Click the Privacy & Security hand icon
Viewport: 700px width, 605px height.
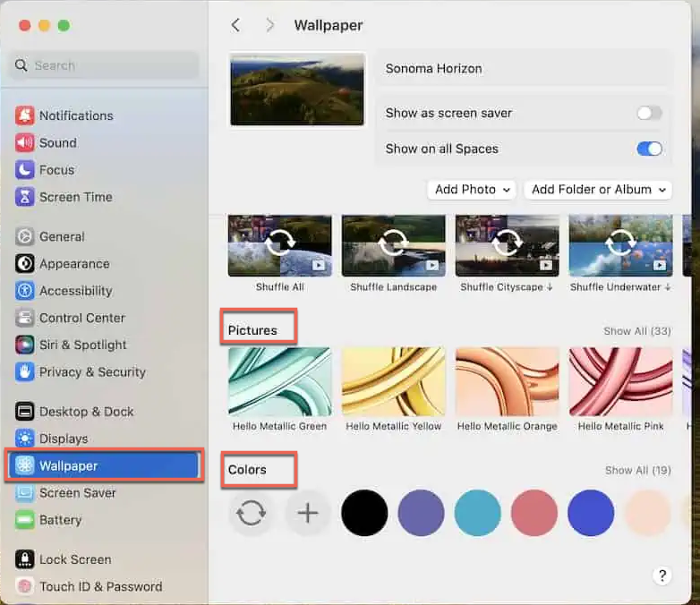24,372
